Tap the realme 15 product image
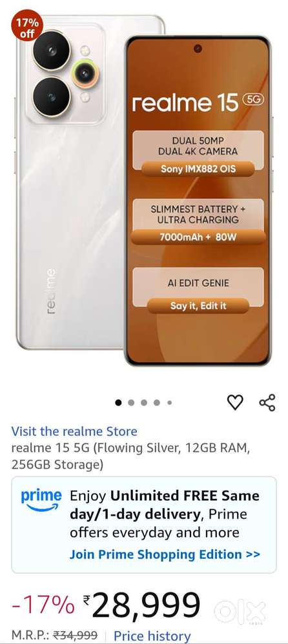Viewport: 288px width, 644px height. [144, 190]
